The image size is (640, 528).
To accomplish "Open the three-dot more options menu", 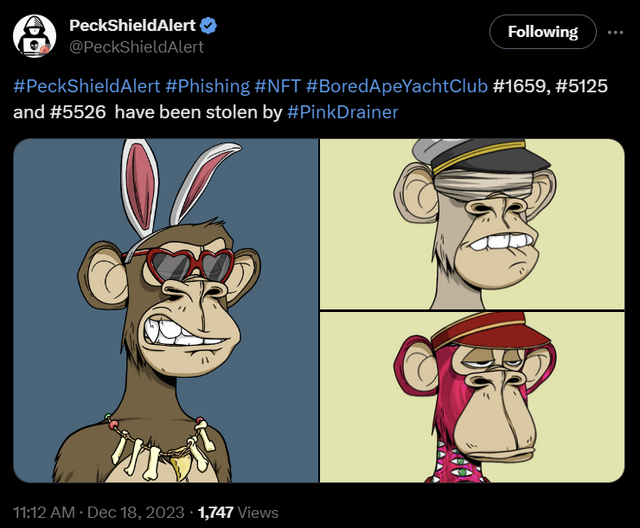I will (614, 33).
